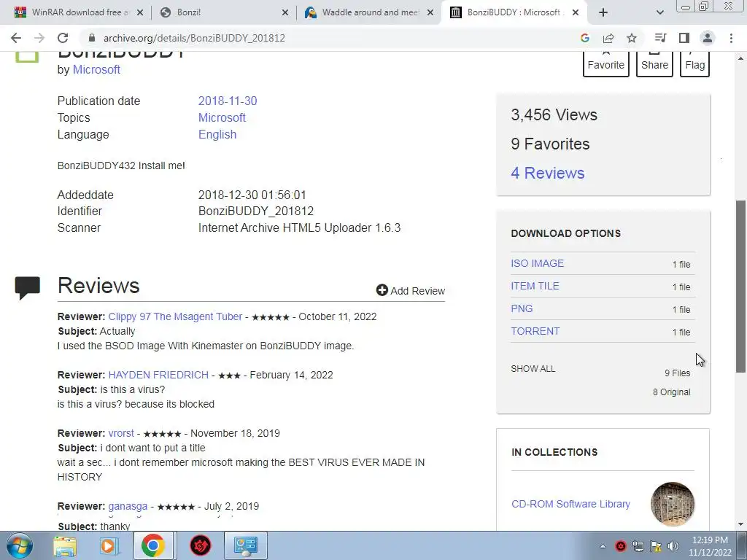Show hidden system tray icons
Screen dimensions: 747x560
click(603, 546)
